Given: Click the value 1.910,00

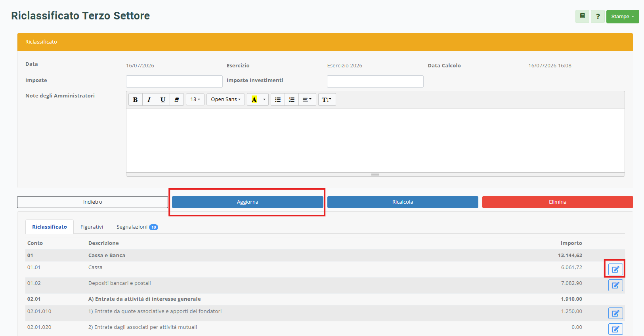Looking at the screenshot, I should coord(571,299).
